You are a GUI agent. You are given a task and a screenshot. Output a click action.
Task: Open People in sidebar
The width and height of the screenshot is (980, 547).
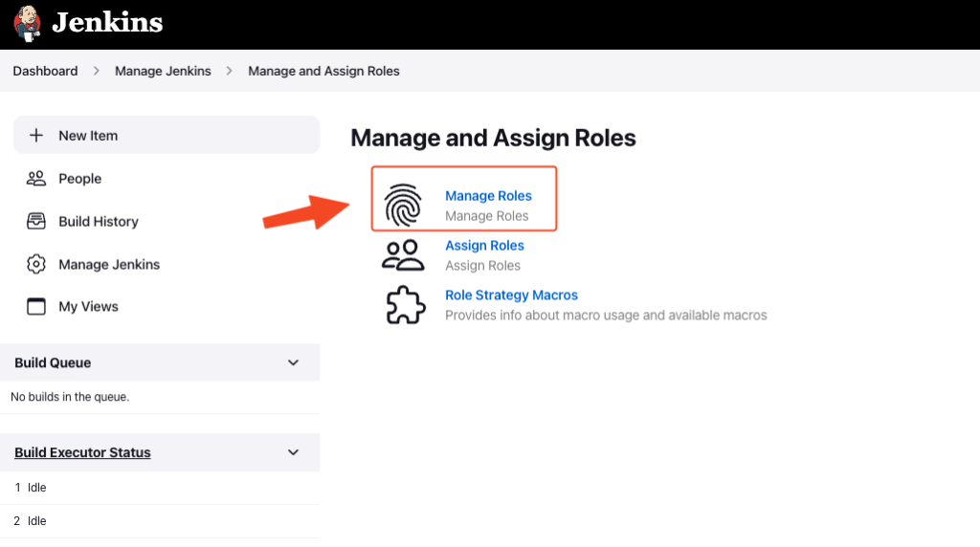point(79,179)
